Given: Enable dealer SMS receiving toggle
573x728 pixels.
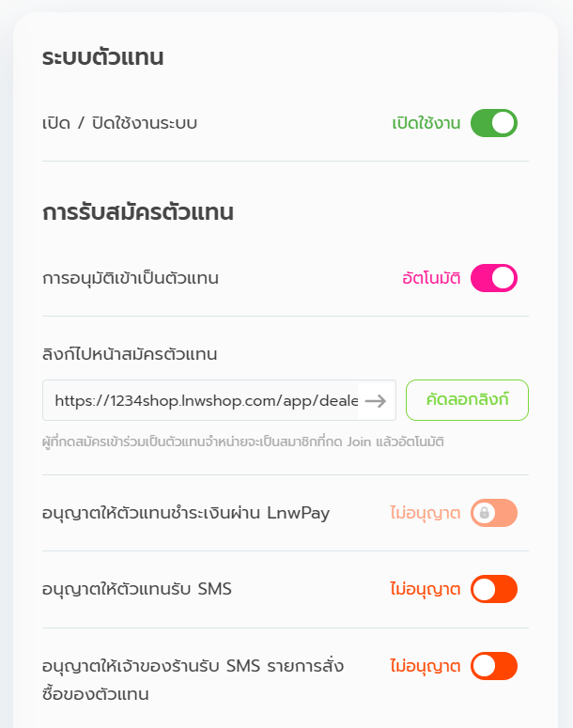Looking at the screenshot, I should click(x=493, y=589).
